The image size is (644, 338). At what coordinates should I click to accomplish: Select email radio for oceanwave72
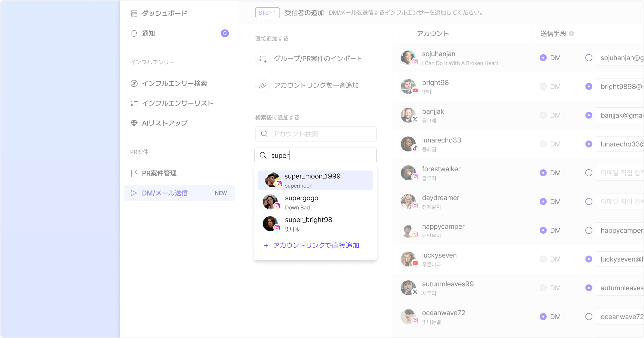coord(589,317)
